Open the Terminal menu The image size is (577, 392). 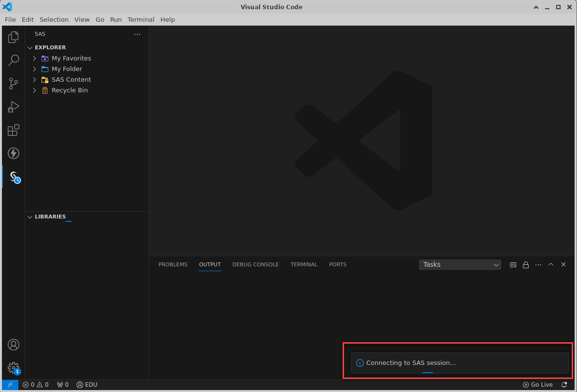[x=141, y=19]
